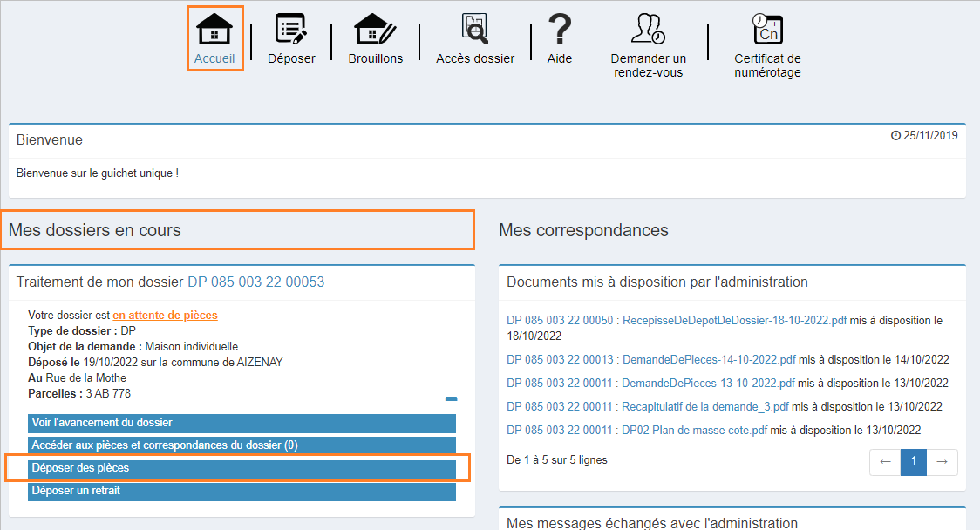
Task: Go to previous page with left arrow
Action: [885, 461]
